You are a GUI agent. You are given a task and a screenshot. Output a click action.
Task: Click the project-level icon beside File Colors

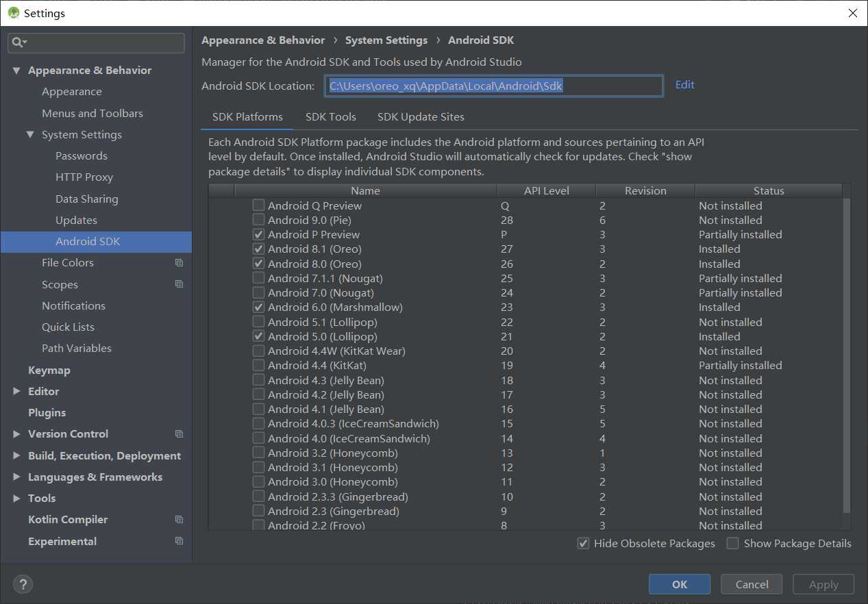coord(179,263)
